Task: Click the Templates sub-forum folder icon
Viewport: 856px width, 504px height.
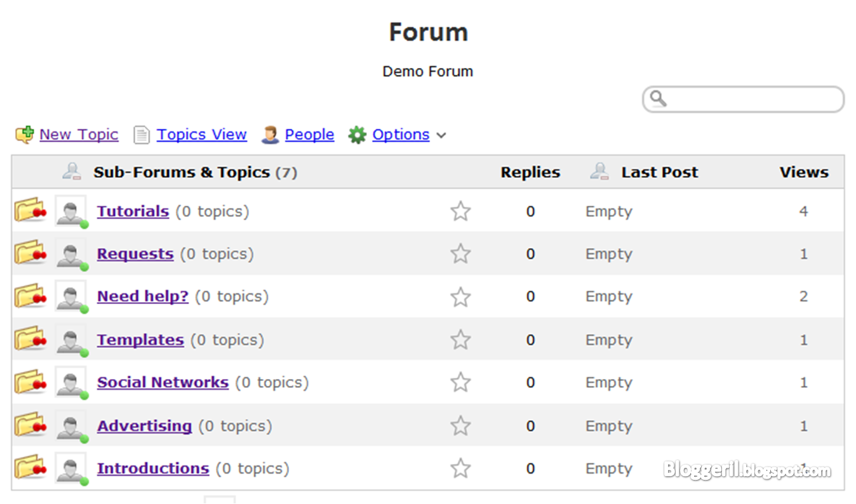Action: pyautogui.click(x=30, y=339)
